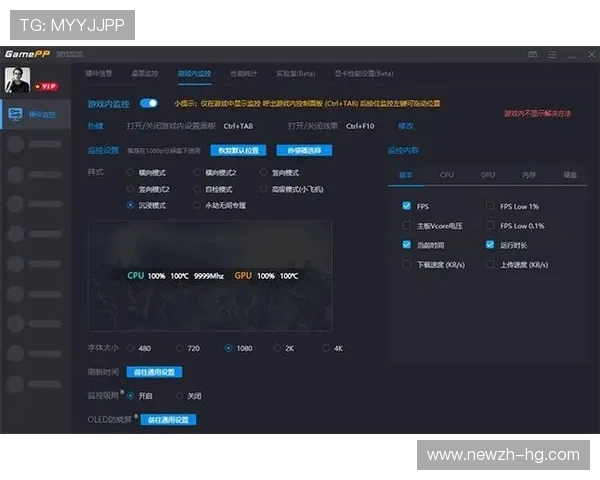Select the 自检模式 style radio

pos(197,189)
